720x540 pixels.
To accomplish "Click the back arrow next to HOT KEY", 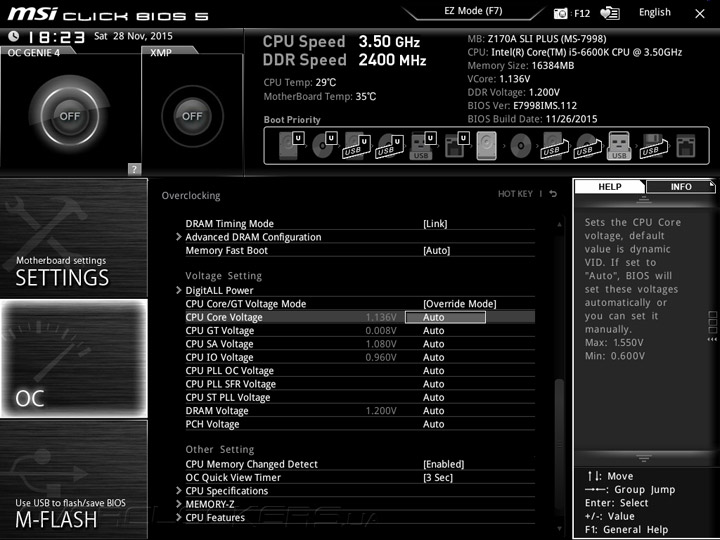I will [x=553, y=194].
